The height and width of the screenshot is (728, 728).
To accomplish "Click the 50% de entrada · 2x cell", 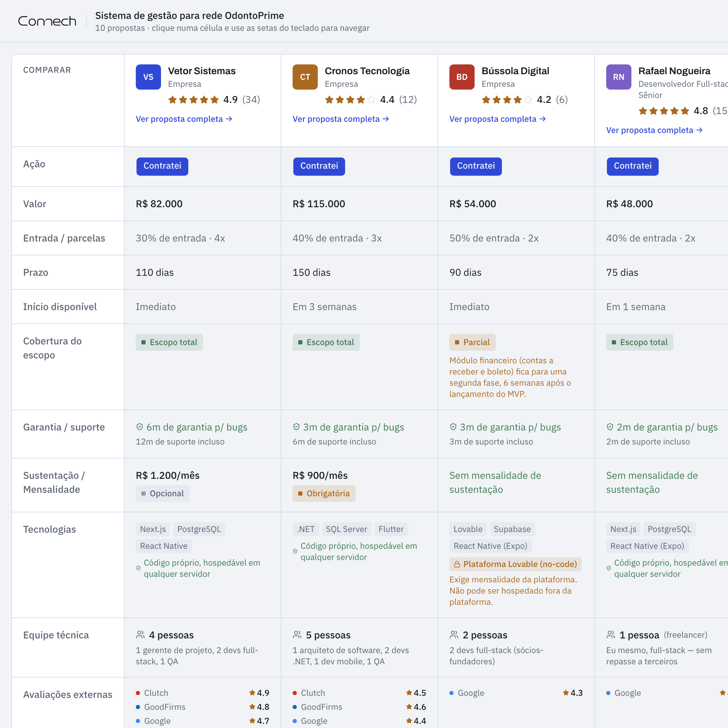I will click(516, 238).
